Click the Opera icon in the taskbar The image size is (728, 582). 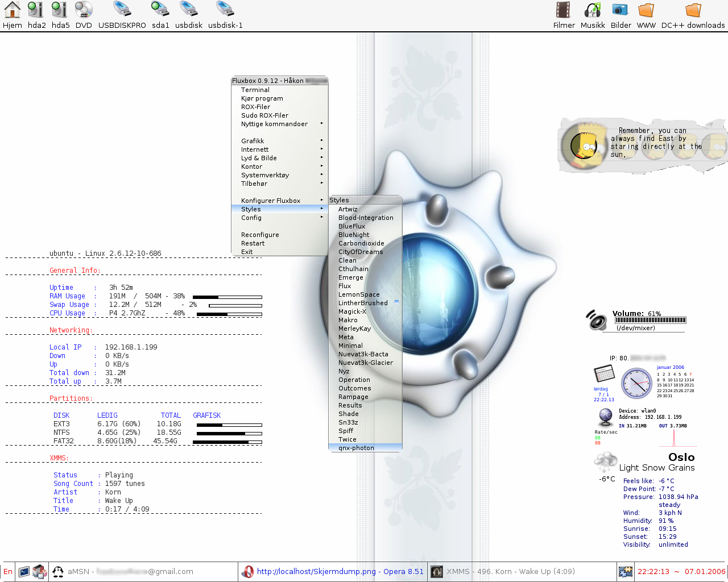[248, 572]
